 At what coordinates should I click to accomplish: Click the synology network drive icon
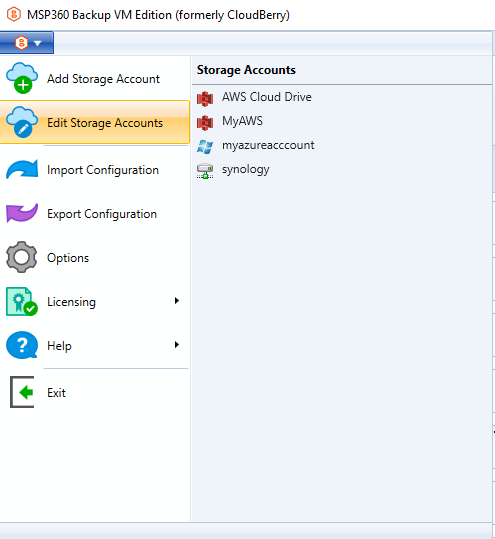coord(205,171)
